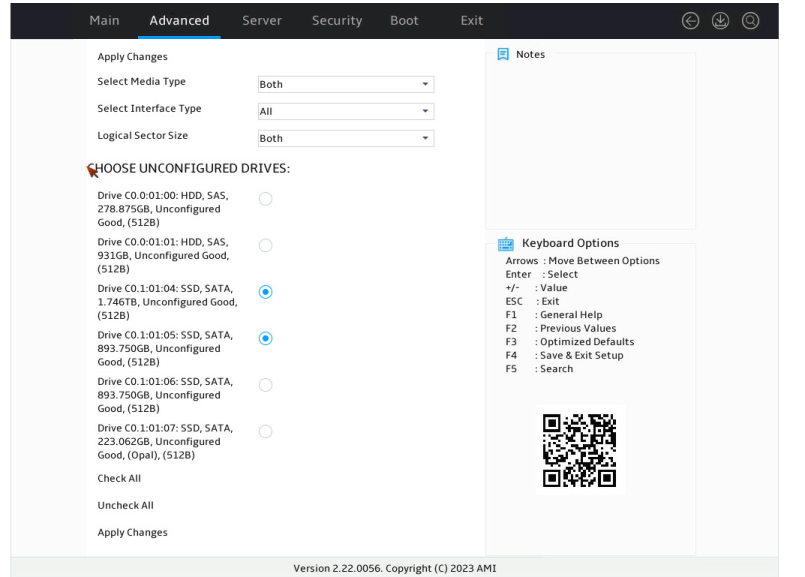Click the F3 Optimized Defaults entry
Viewport: 805px width, 577px height.
point(570,342)
